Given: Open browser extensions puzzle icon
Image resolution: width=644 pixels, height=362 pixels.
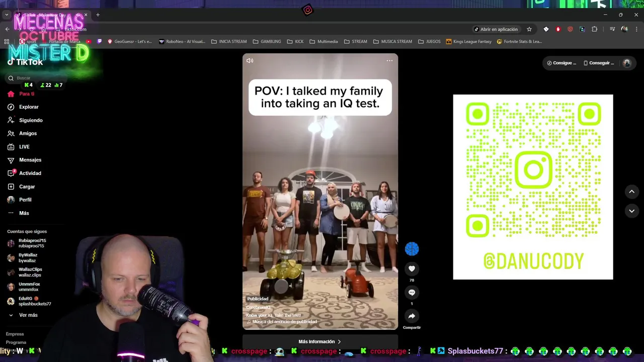Looking at the screenshot, I should pyautogui.click(x=594, y=29).
